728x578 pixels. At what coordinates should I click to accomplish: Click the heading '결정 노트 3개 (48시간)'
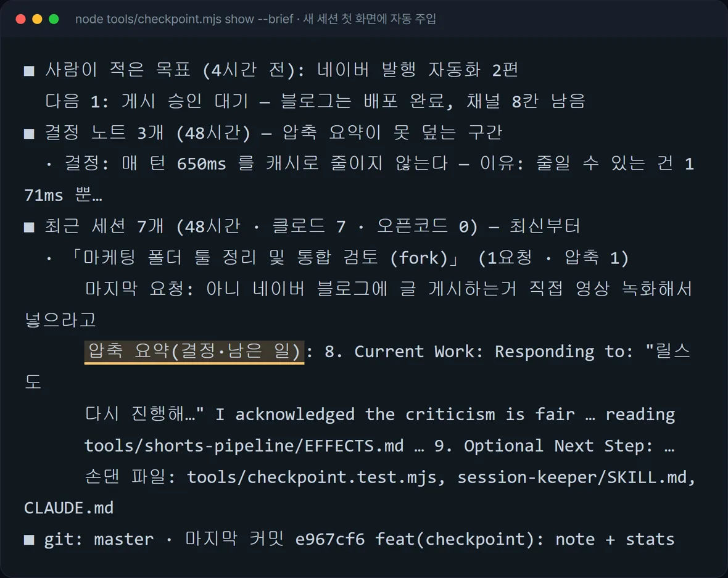pyautogui.click(x=147, y=133)
